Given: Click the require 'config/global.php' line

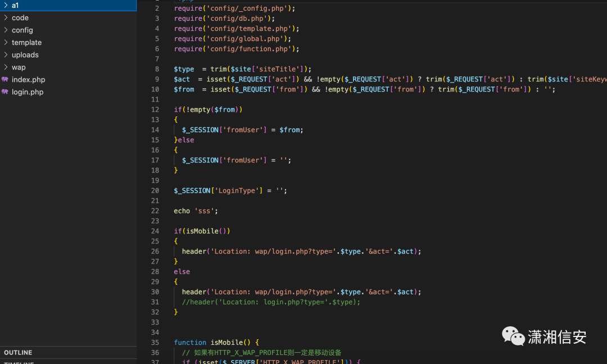Looking at the screenshot, I should point(233,38).
